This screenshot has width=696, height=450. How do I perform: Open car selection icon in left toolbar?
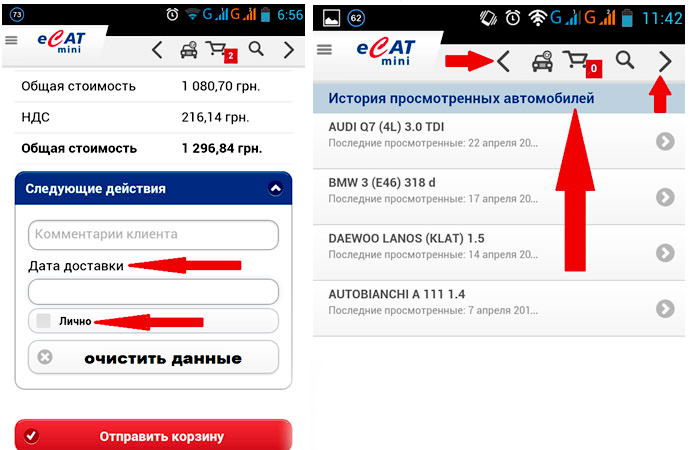pyautogui.click(x=189, y=50)
